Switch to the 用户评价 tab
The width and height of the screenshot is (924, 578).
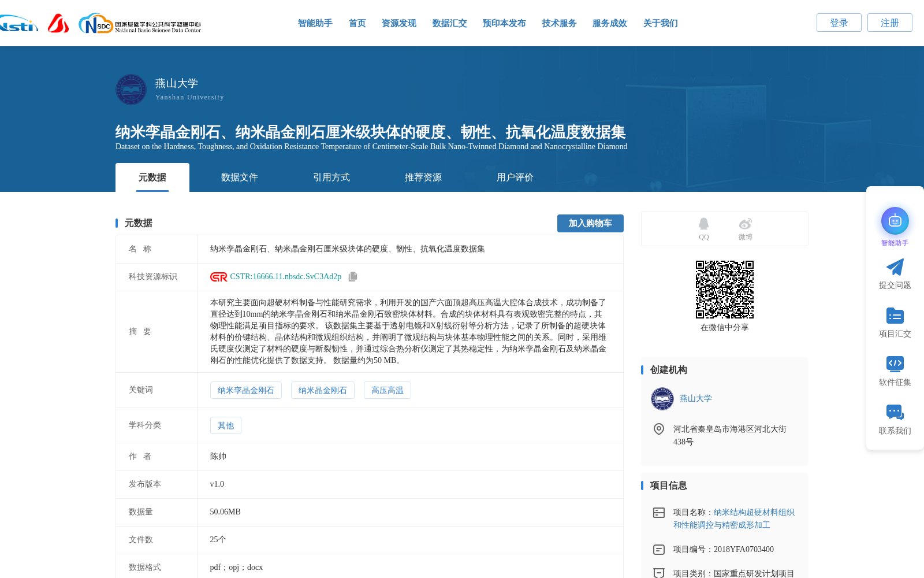tap(515, 177)
